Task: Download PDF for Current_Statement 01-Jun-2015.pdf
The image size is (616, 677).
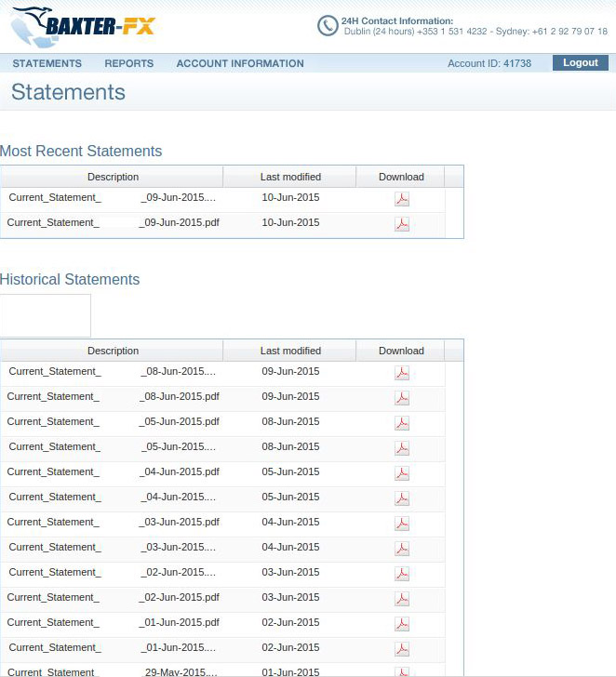Action: (402, 624)
